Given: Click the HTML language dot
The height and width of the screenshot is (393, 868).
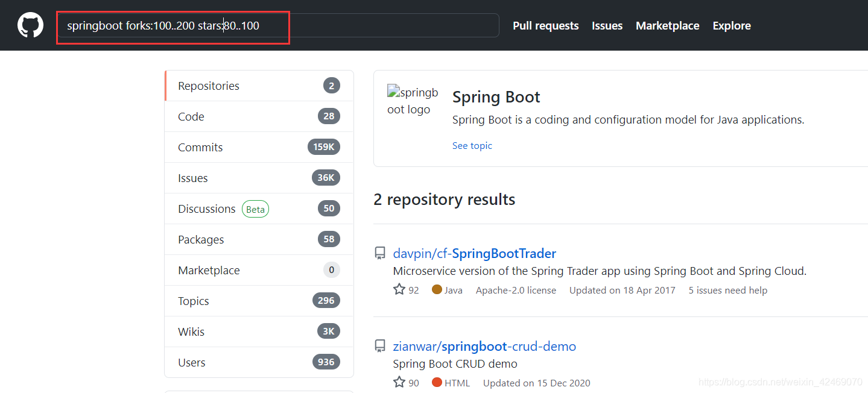Looking at the screenshot, I should (437, 382).
